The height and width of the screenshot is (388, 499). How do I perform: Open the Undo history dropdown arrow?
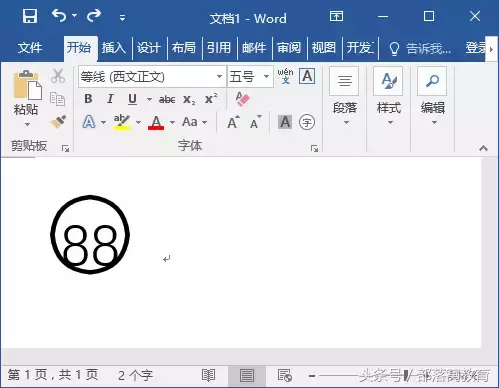pyautogui.click(x=74, y=16)
